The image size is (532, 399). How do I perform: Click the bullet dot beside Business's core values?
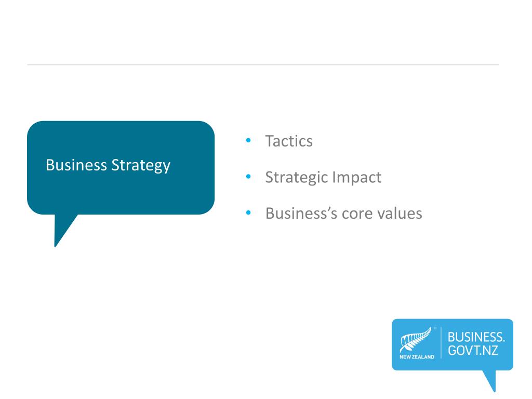[x=248, y=213]
